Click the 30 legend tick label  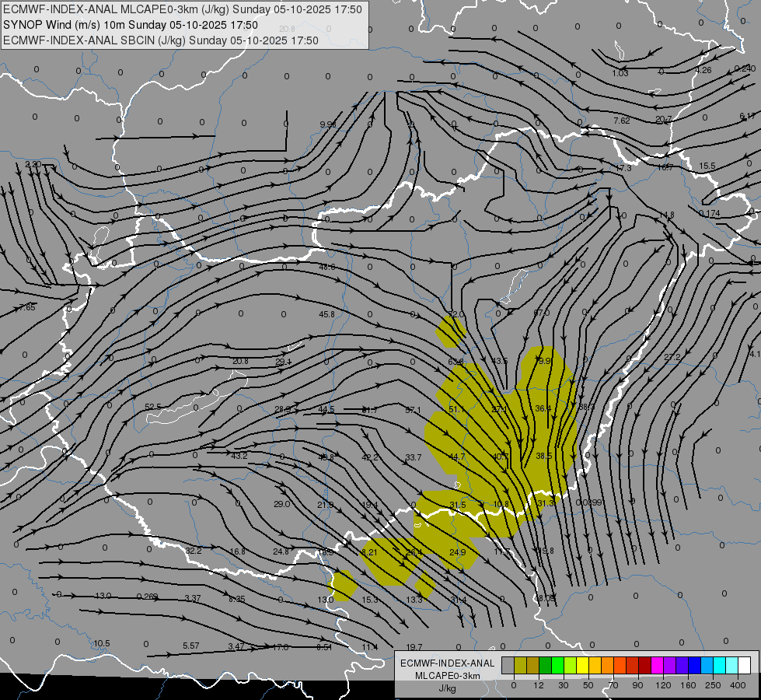pos(563,685)
